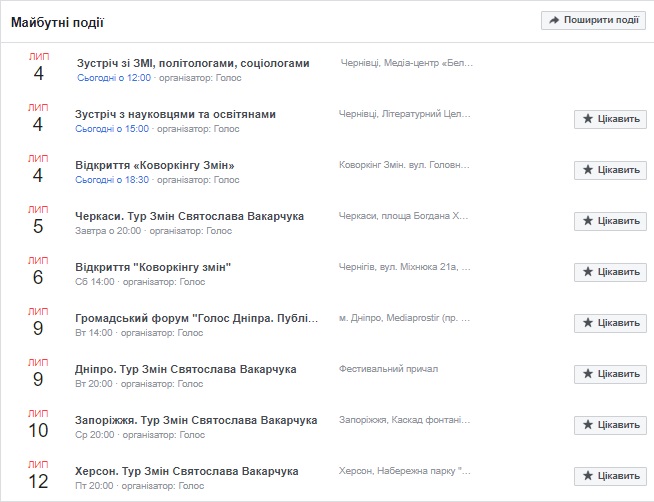Click the text Ср 20:00
The image size is (654, 502).
point(95,435)
